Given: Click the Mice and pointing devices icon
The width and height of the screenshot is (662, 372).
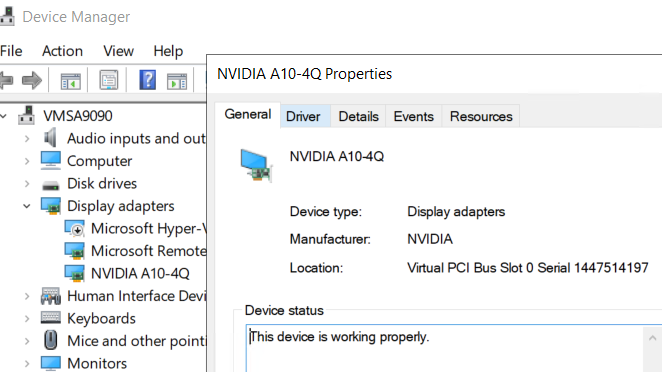Looking at the screenshot, I should (51, 340).
